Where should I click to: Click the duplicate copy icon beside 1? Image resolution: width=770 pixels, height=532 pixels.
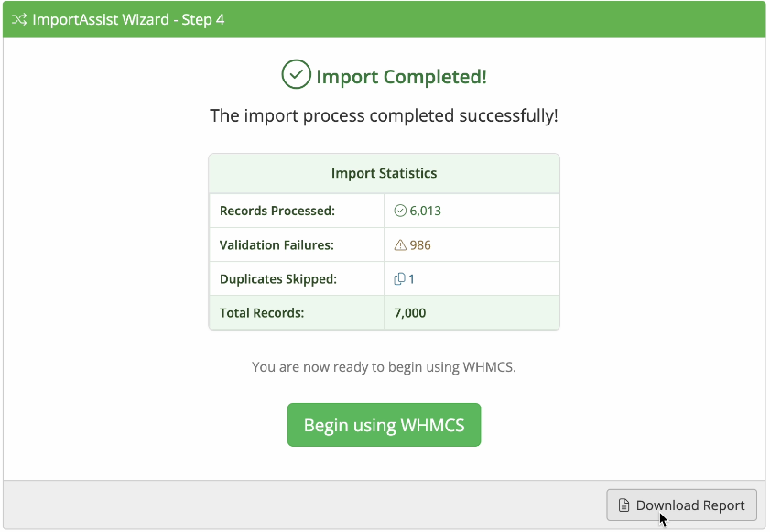[400, 279]
